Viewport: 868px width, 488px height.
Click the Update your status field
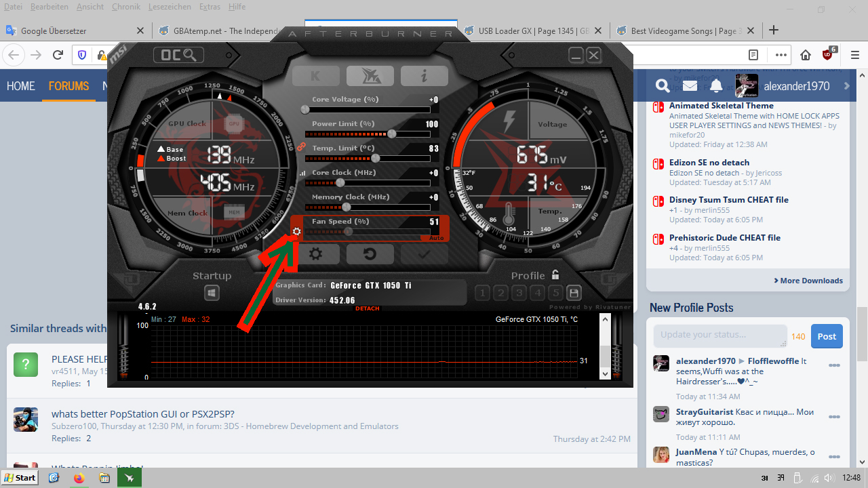(720, 336)
